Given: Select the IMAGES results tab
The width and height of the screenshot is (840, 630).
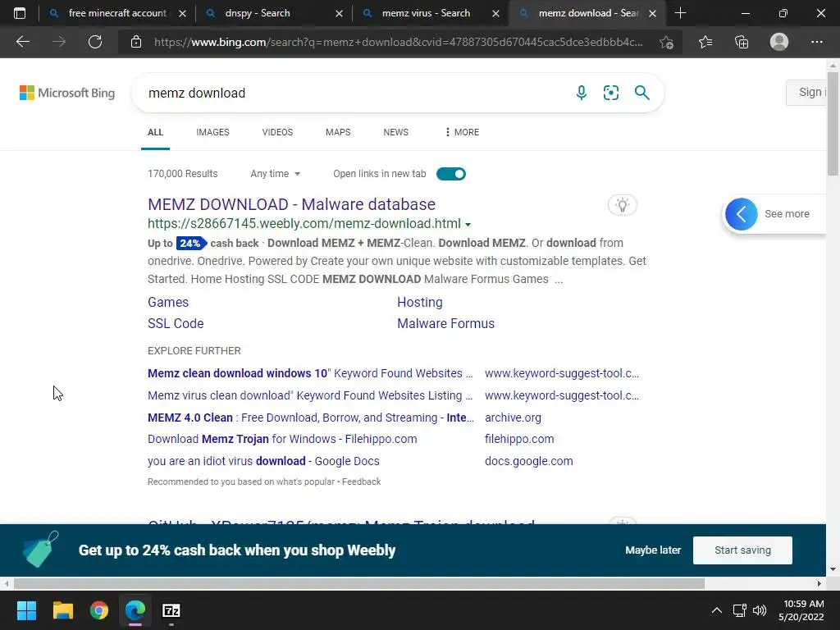Looking at the screenshot, I should pos(212,132).
